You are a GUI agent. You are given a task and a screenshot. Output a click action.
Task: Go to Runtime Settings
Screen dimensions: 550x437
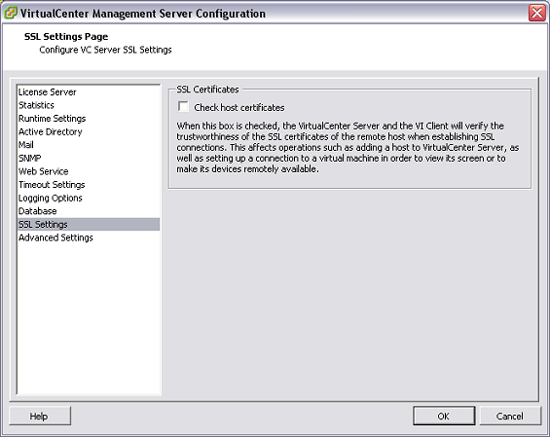point(88,119)
